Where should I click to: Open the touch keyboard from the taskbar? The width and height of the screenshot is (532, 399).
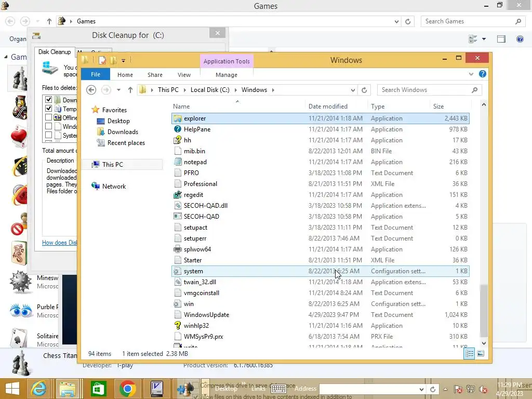279,389
